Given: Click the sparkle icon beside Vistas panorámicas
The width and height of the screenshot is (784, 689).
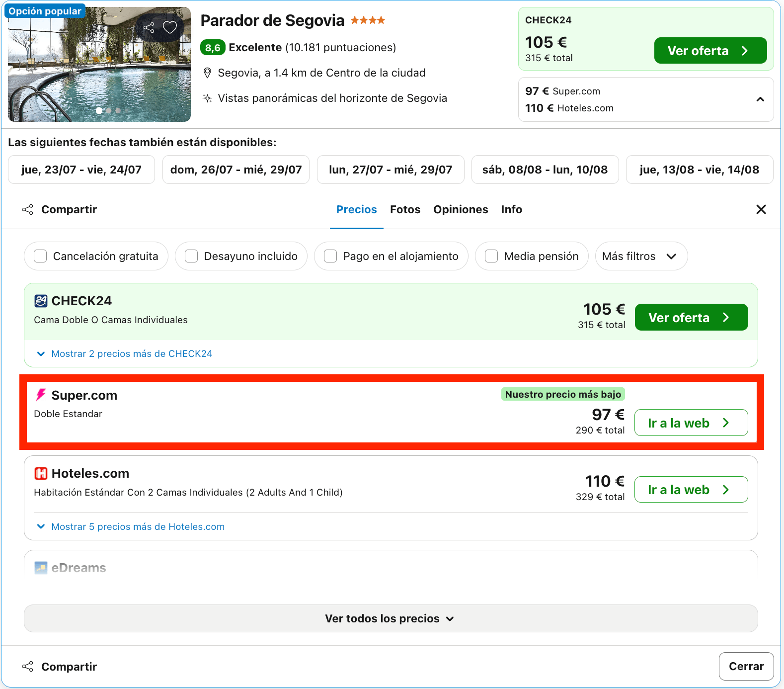Looking at the screenshot, I should point(208,98).
